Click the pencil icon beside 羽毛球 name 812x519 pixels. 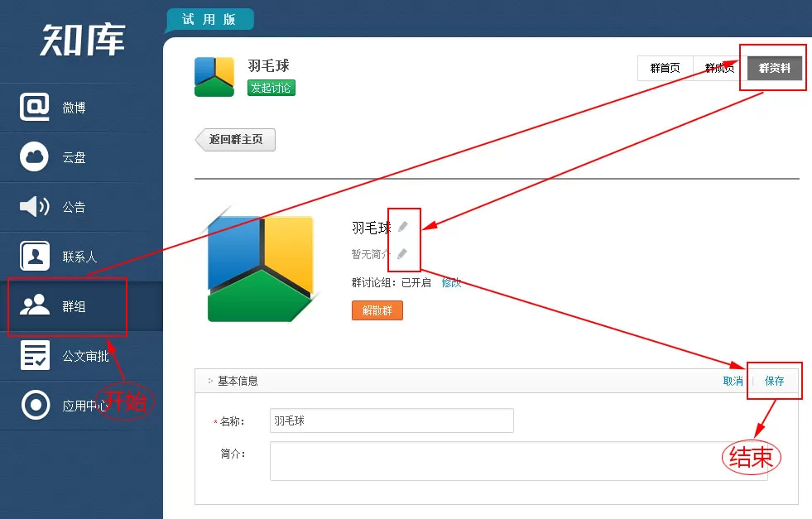[403, 226]
